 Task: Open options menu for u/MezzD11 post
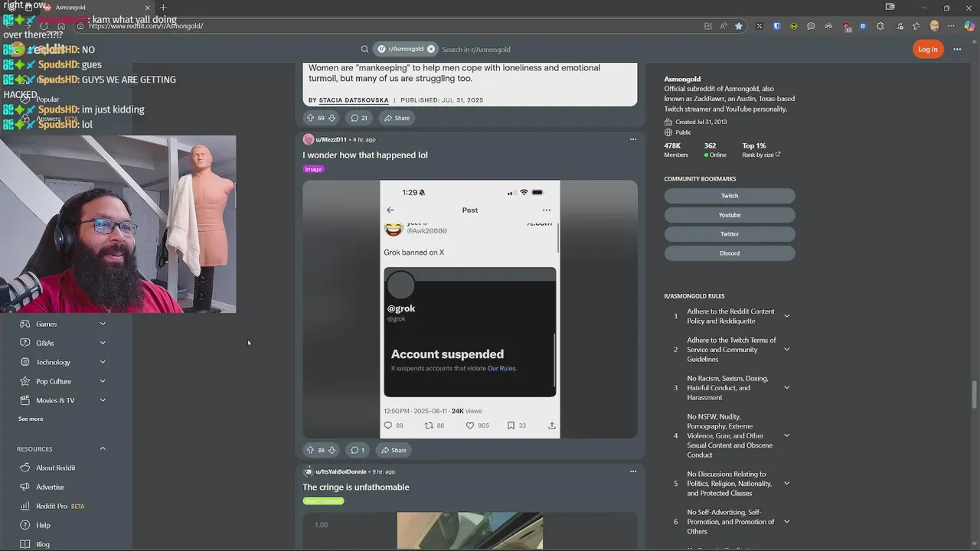point(633,139)
